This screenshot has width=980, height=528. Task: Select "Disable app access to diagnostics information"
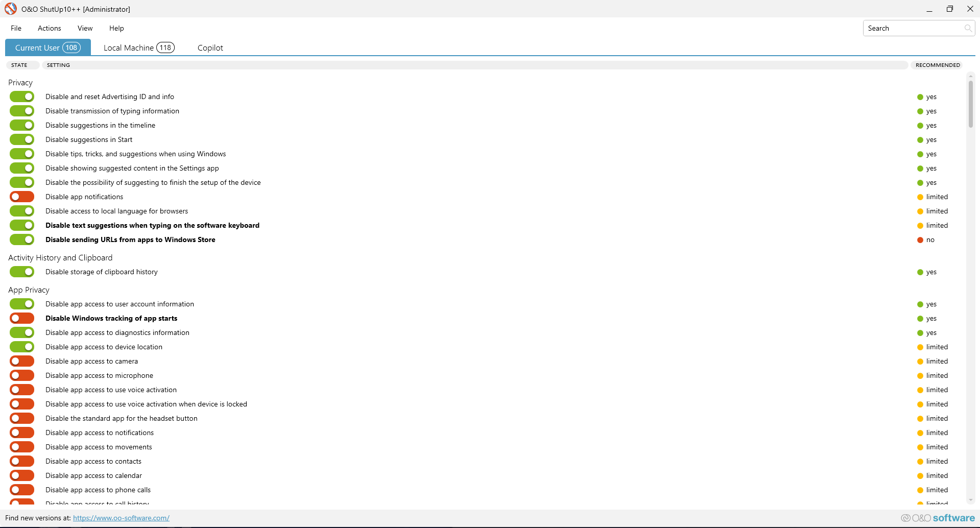coord(117,332)
